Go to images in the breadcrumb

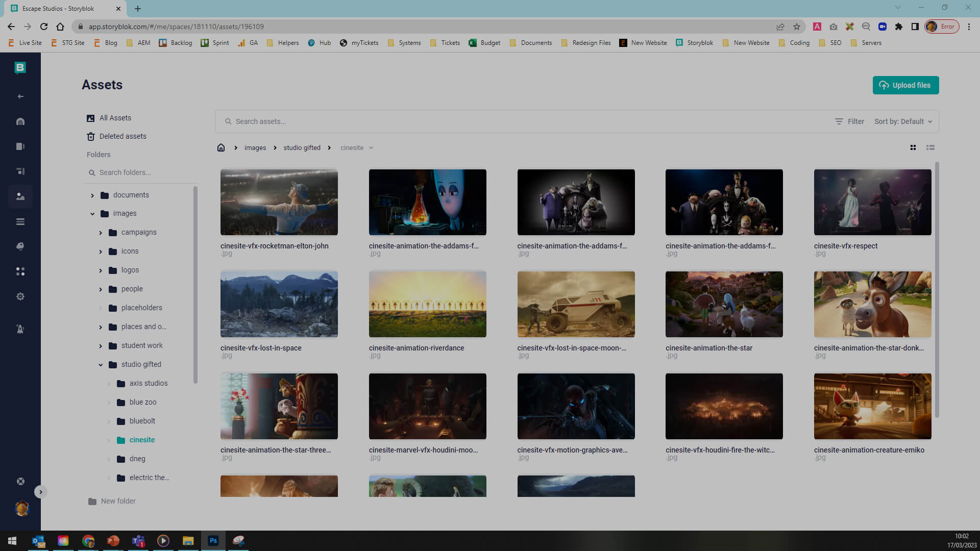tap(255, 148)
